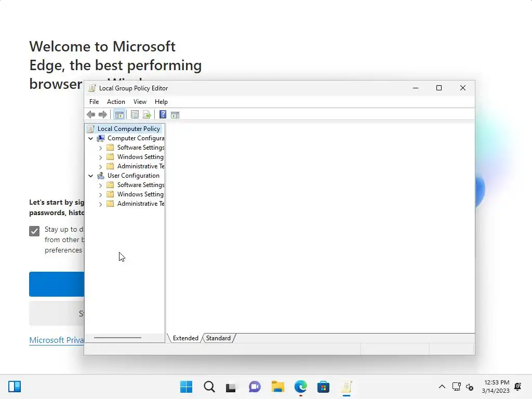The width and height of the screenshot is (532, 399).
Task: Open the notifications icon in system tray
Action: click(518, 387)
